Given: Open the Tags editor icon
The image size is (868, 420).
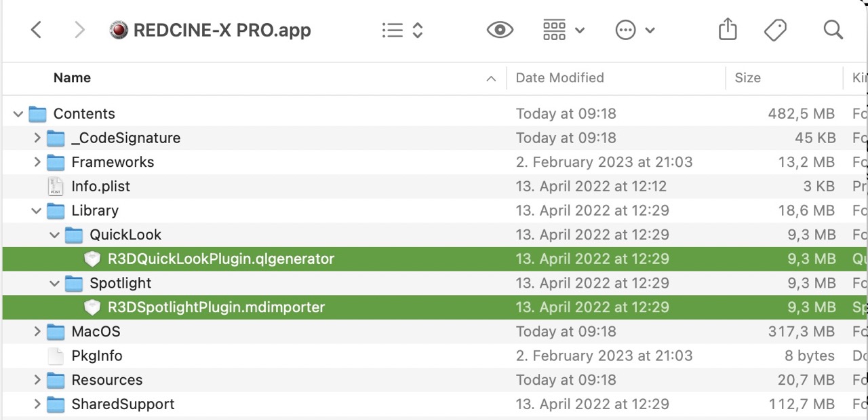Looking at the screenshot, I should (775, 30).
